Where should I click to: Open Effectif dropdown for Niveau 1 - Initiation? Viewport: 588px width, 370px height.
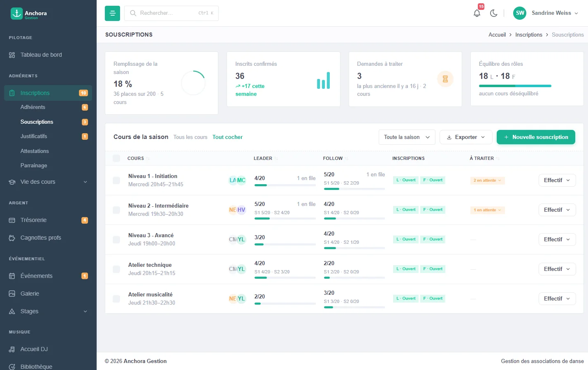(557, 180)
